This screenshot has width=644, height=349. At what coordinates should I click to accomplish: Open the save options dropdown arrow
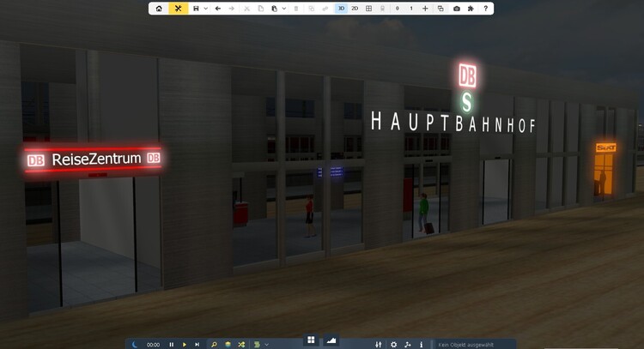[x=205, y=9]
